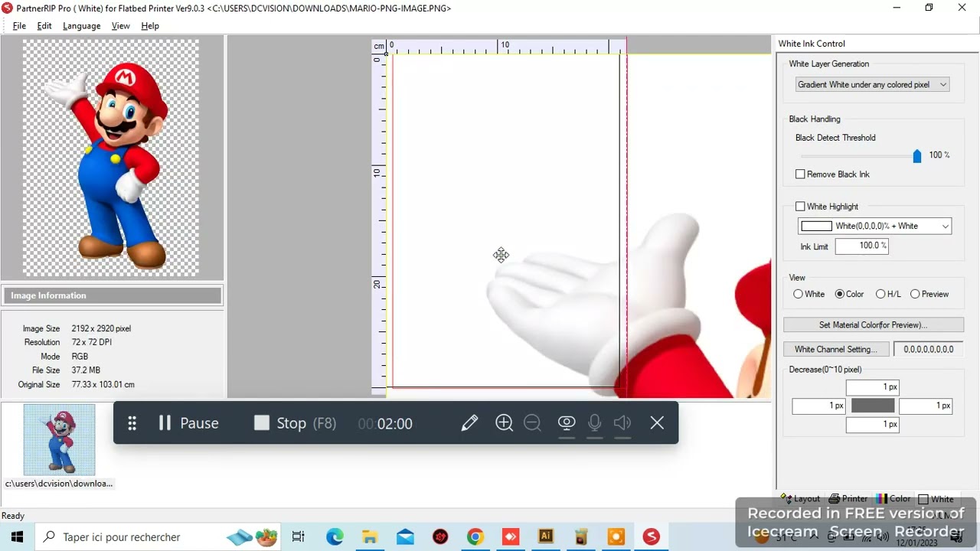Viewport: 980px width, 551px height.
Task: Select Preview view radio button
Action: tap(915, 294)
